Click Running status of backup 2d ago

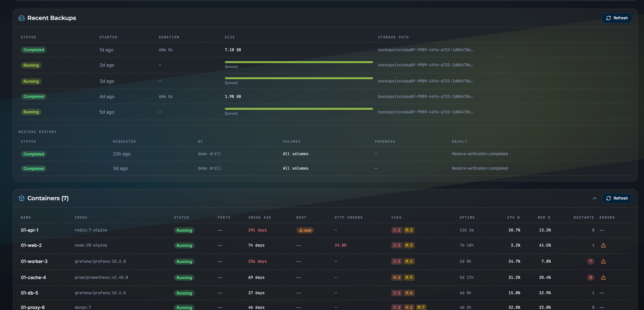point(31,65)
